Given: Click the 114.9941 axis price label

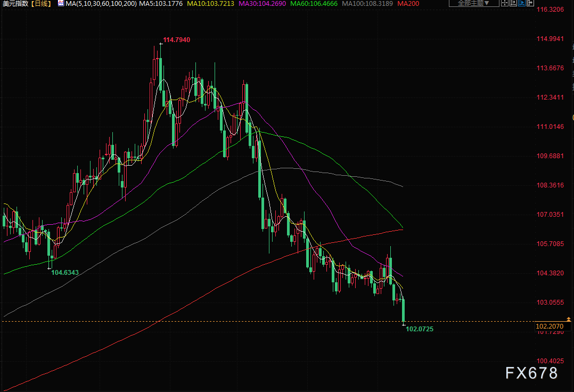Looking at the screenshot, I should 550,39.
